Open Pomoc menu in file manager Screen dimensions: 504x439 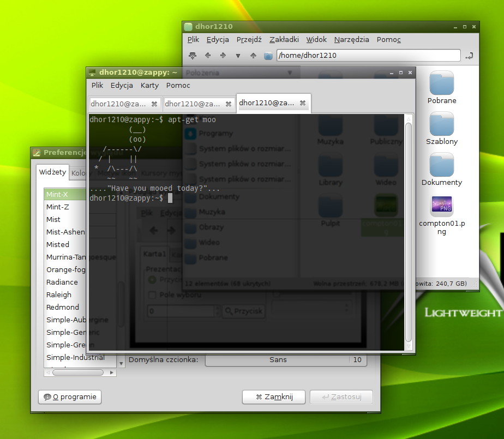tap(388, 39)
